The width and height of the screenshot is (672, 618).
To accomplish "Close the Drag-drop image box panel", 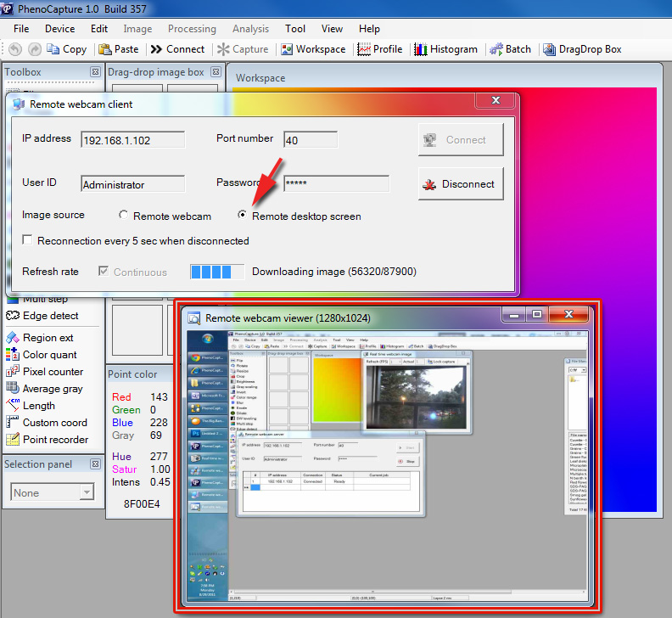I will click(x=216, y=73).
